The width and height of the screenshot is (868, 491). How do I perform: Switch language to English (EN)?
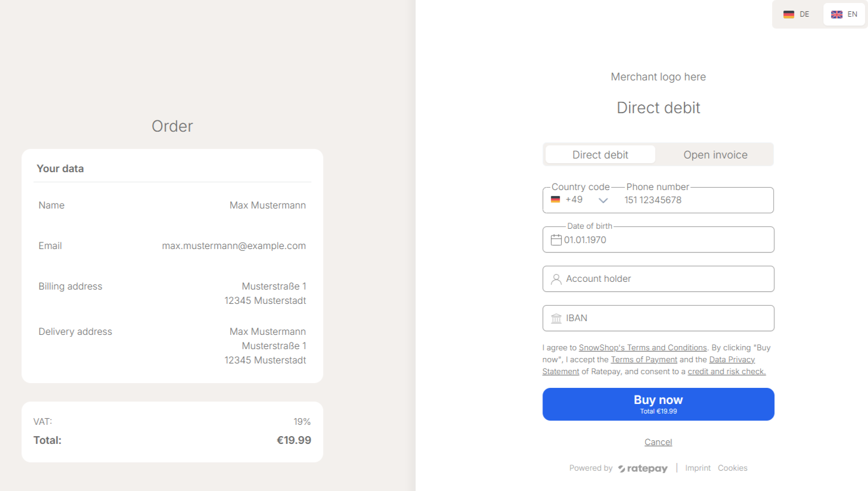pyautogui.click(x=844, y=14)
